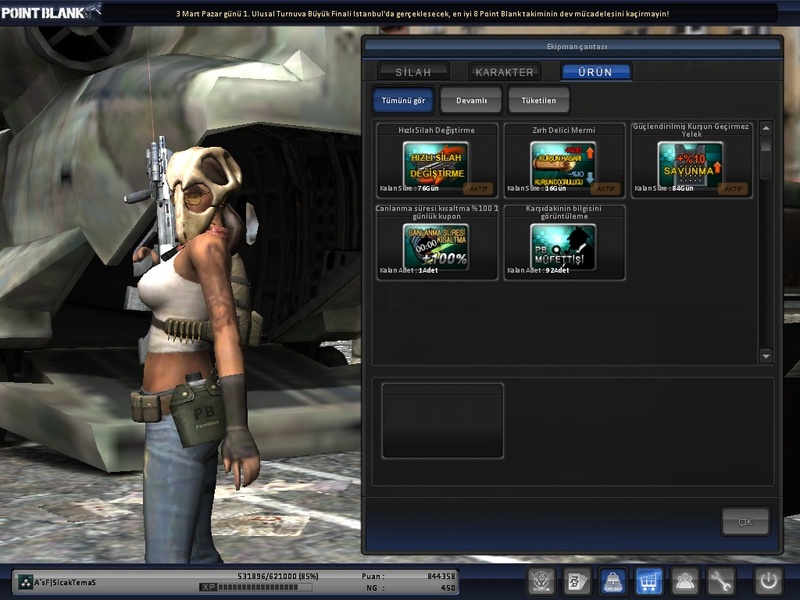Viewport: 800px width, 600px height.
Task: Click the Güçlendirilmiş Kurşun Geçirmez Yelek title
Action: (x=691, y=130)
